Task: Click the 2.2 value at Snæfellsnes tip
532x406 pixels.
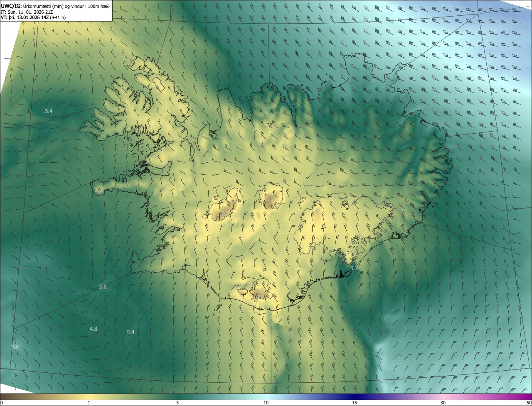Action: point(99,190)
